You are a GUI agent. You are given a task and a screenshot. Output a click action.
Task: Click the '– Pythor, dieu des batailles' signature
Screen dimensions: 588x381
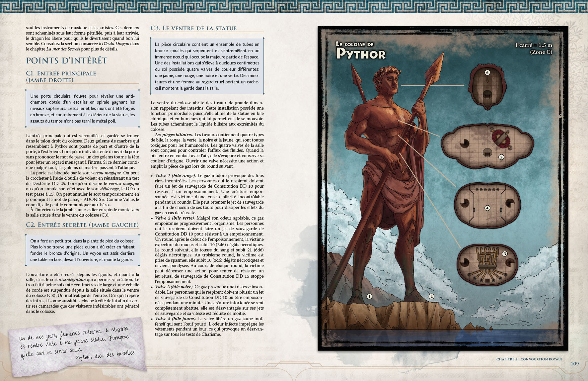click(x=103, y=356)
